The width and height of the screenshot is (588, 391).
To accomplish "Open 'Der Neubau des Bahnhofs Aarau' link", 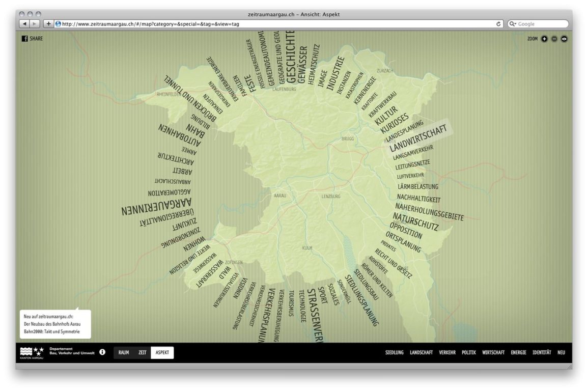I will [x=52, y=324].
